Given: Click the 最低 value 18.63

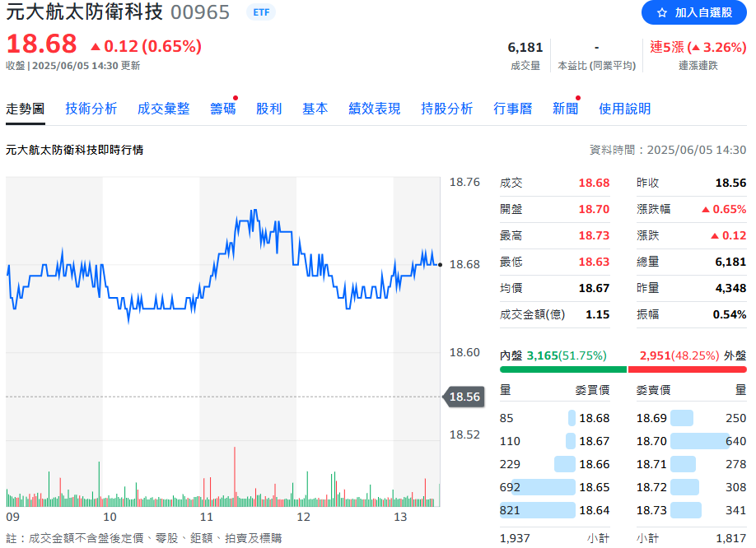Looking at the screenshot, I should point(594,262).
